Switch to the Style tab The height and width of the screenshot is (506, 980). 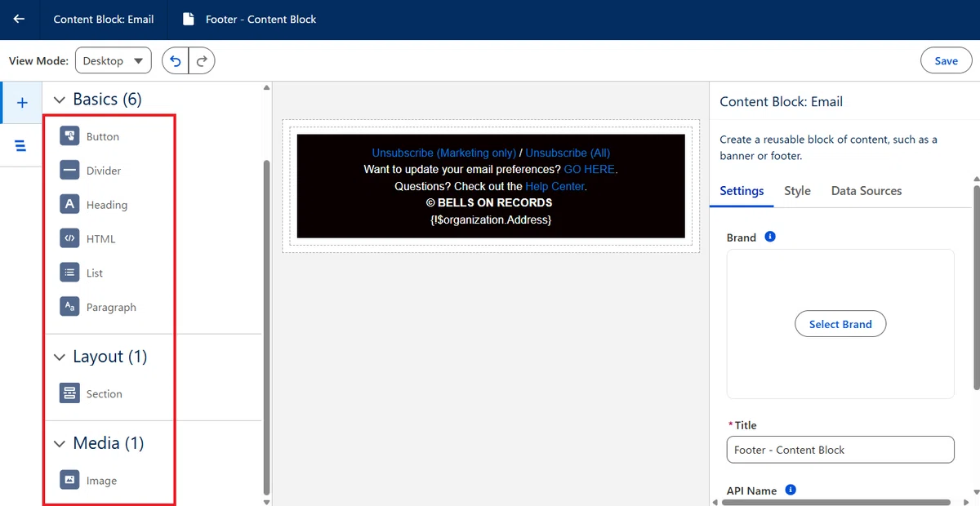pos(797,190)
